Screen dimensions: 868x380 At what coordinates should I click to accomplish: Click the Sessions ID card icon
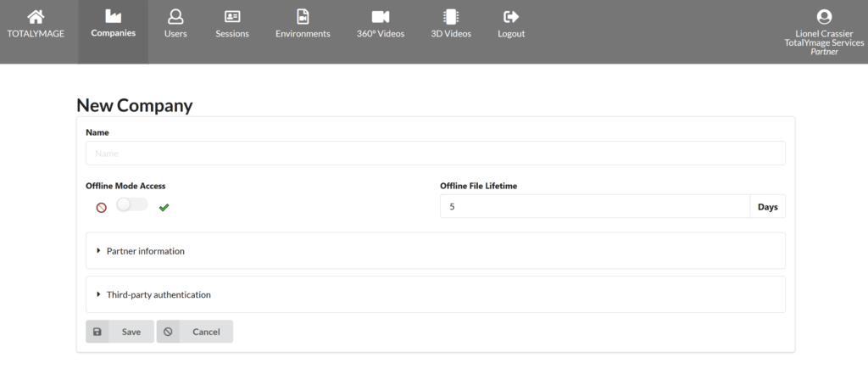(x=232, y=17)
